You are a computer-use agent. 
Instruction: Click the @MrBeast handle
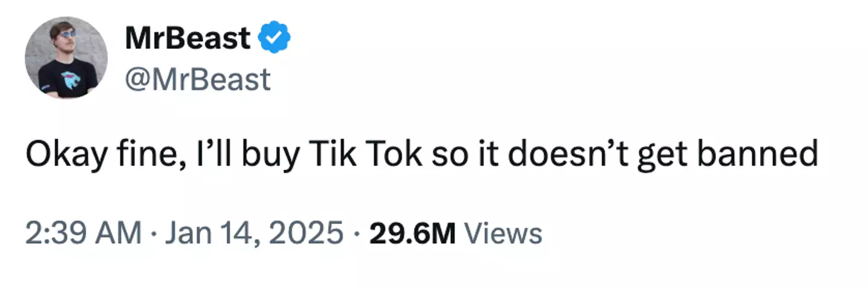click(198, 79)
